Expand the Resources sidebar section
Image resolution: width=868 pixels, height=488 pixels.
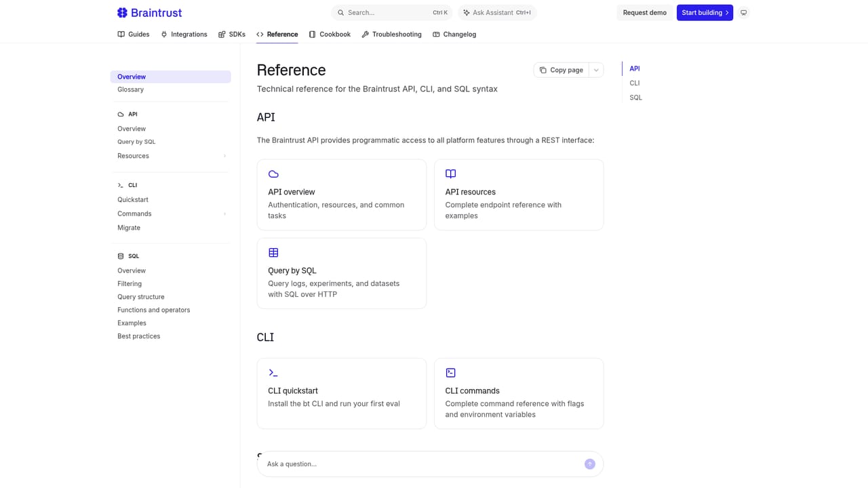pos(224,156)
